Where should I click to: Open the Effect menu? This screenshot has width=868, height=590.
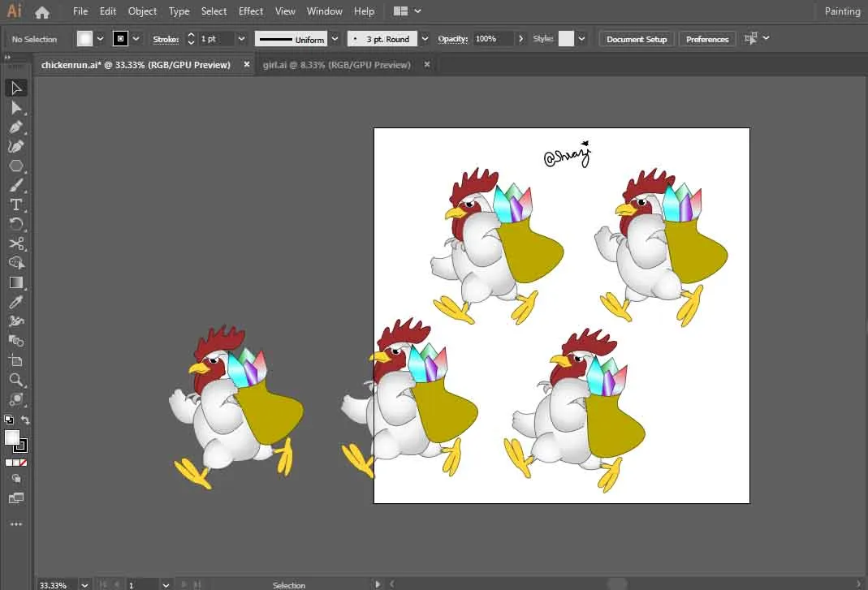point(251,11)
